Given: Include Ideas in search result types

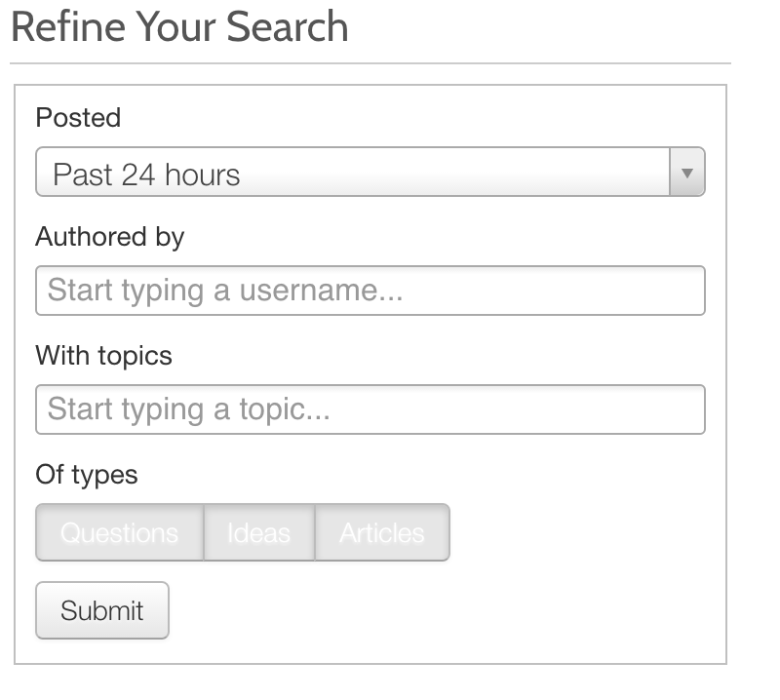Looking at the screenshot, I should click(x=258, y=532).
